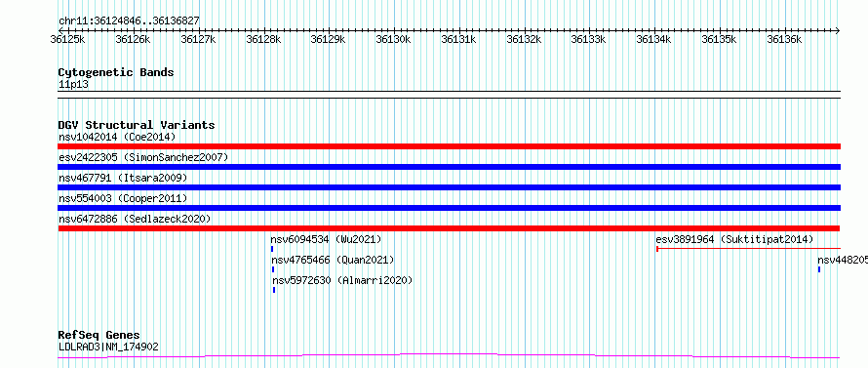Click the esv2422305 (SimonSanchez2007) blue variant bar

click(x=449, y=167)
